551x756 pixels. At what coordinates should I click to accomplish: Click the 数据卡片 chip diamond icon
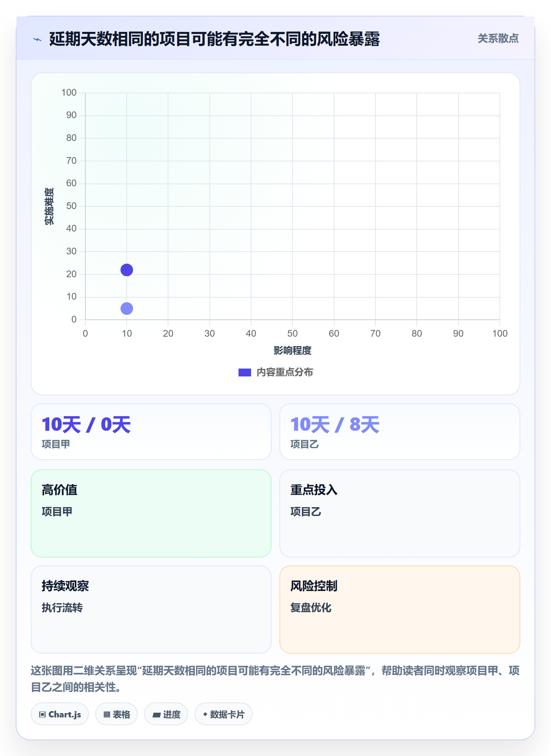click(x=205, y=714)
